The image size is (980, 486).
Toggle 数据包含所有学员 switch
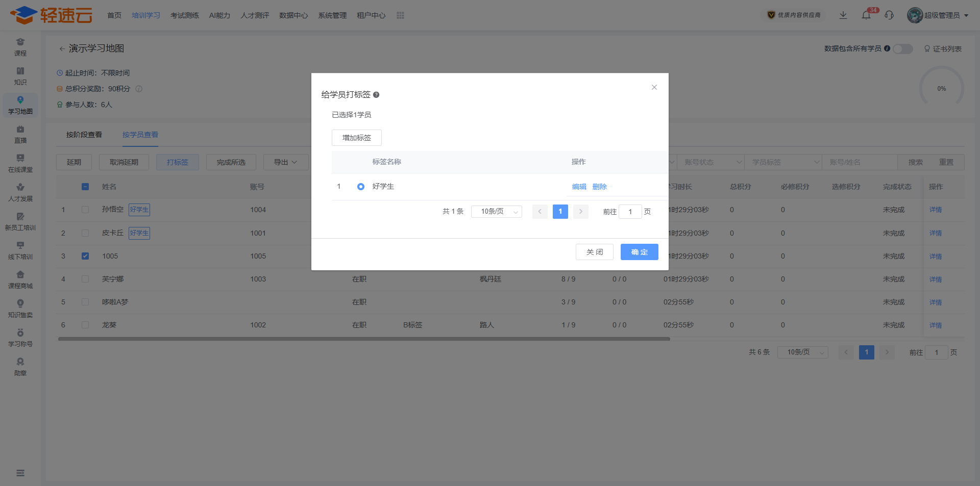pos(902,48)
